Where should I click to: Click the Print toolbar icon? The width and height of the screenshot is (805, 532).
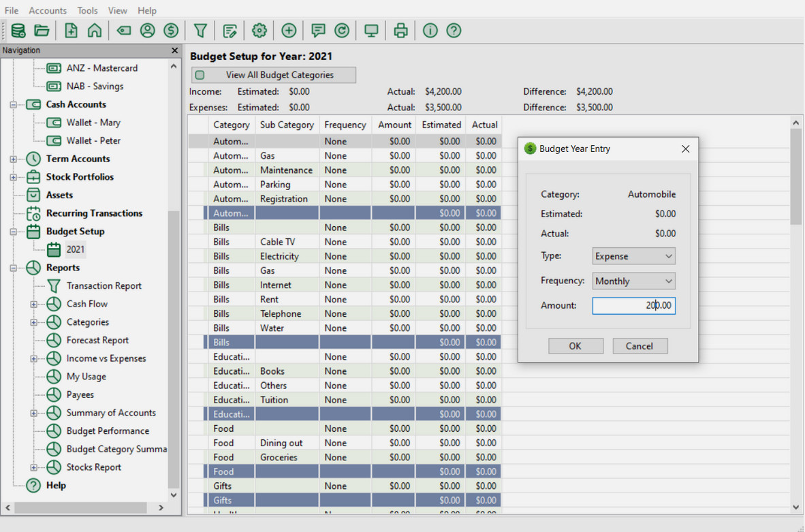(x=400, y=31)
